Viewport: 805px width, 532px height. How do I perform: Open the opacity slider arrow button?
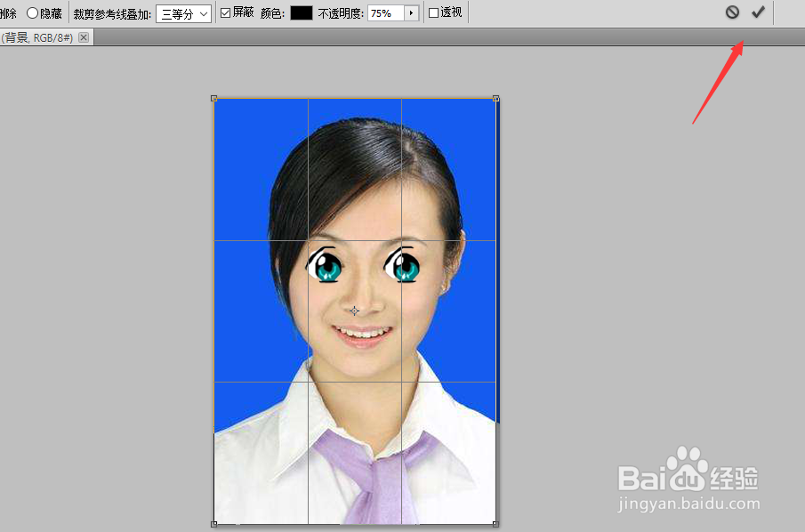412,13
